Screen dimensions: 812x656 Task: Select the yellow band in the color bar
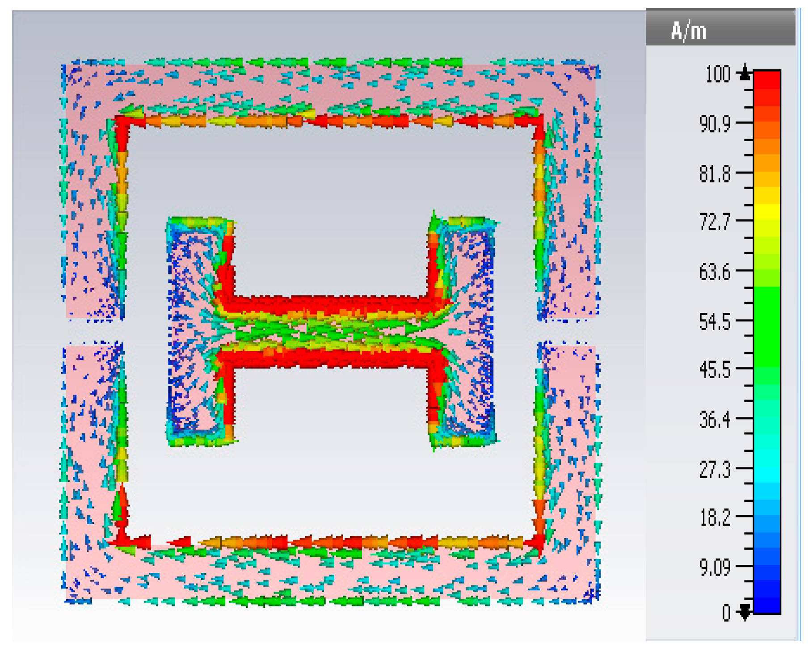click(767, 213)
